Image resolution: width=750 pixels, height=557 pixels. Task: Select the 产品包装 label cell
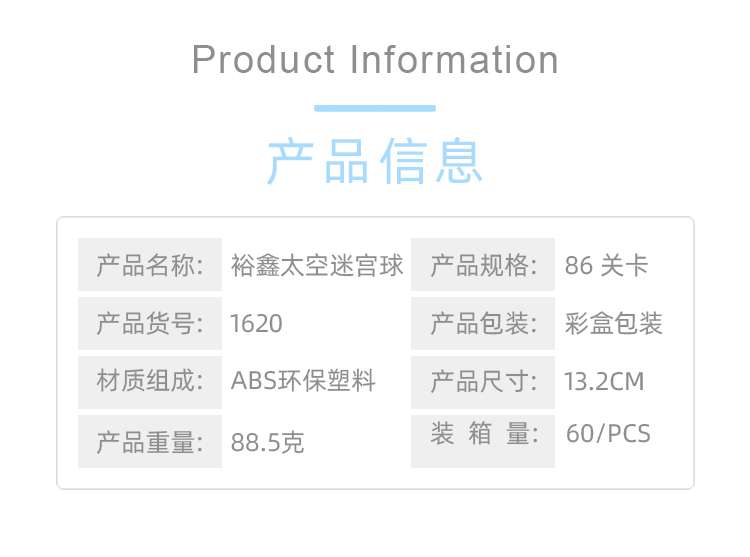point(483,323)
